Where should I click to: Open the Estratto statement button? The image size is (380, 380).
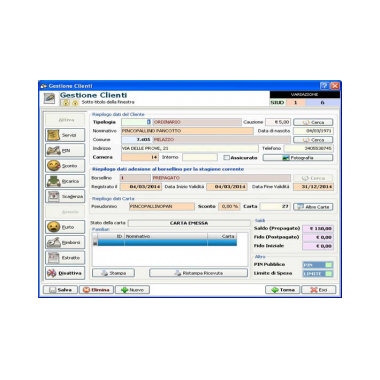pyautogui.click(x=65, y=258)
